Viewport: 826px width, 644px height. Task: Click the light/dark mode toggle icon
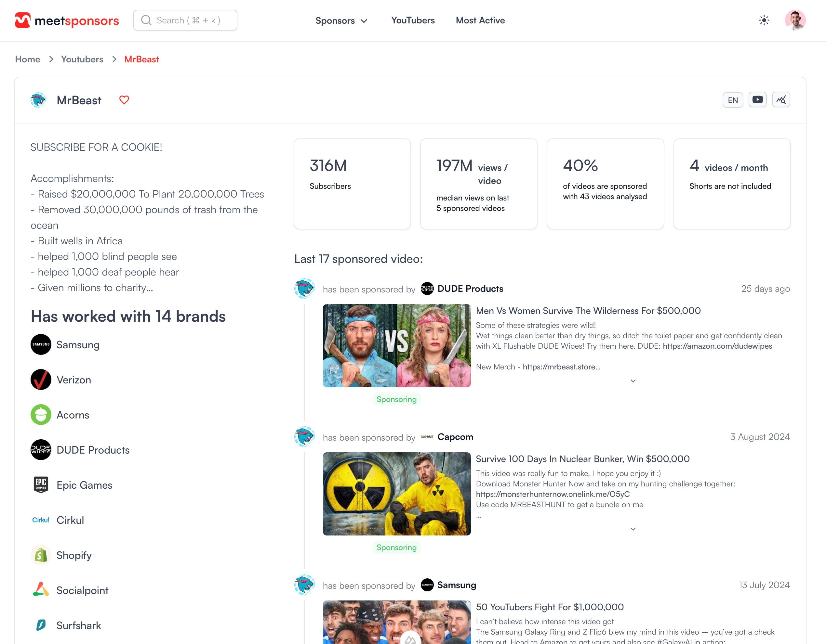point(764,20)
